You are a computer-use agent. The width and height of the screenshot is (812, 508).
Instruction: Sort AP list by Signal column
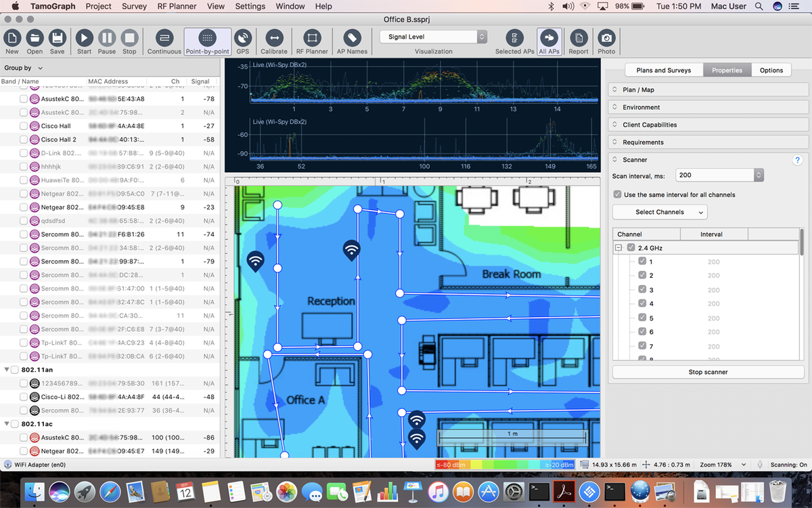(200, 81)
